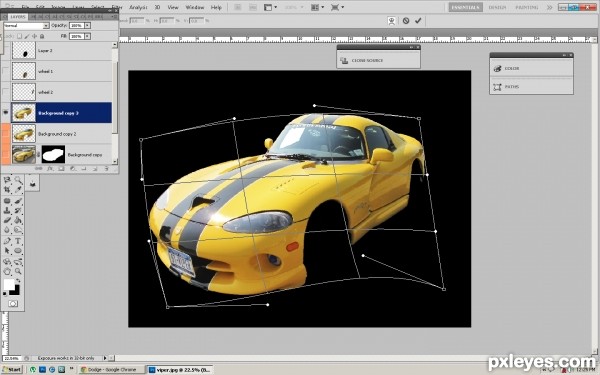Select the History Brush tool
The width and height of the screenshot is (600, 375).
18,210
